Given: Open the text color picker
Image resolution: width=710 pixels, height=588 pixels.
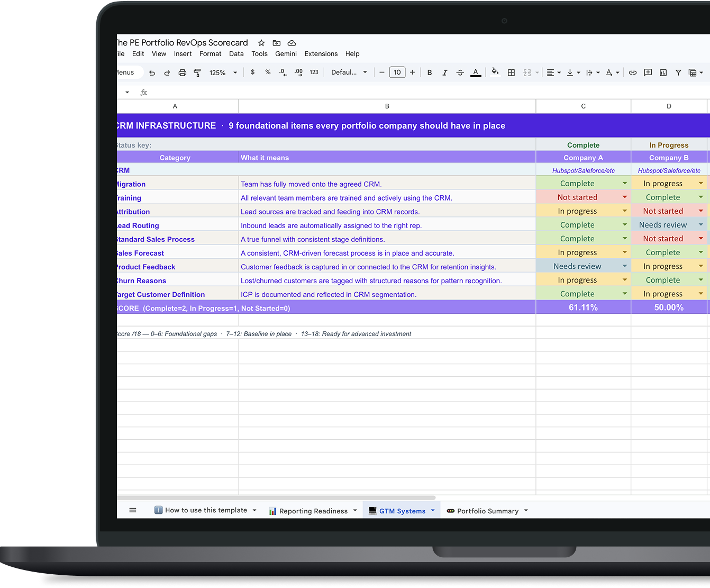Looking at the screenshot, I should coord(476,73).
